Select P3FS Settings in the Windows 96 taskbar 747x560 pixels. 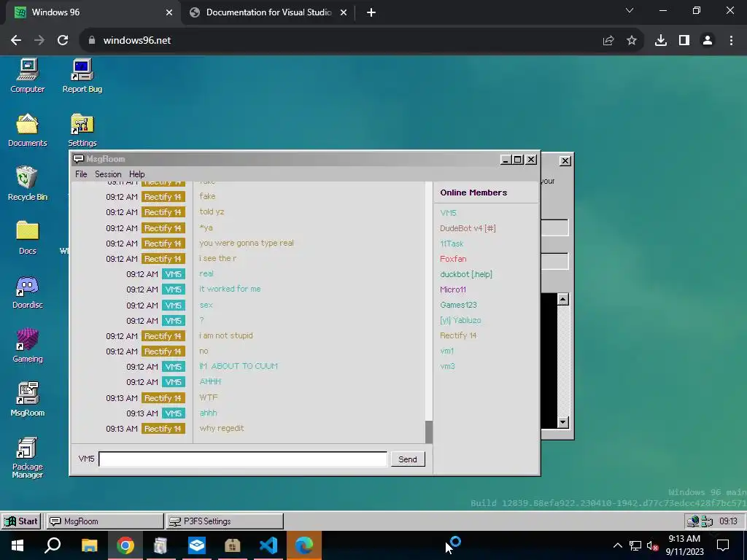click(x=225, y=521)
